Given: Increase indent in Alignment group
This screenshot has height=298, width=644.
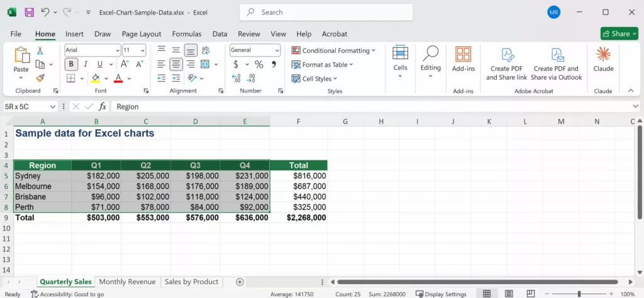Looking at the screenshot, I should pos(176,78).
